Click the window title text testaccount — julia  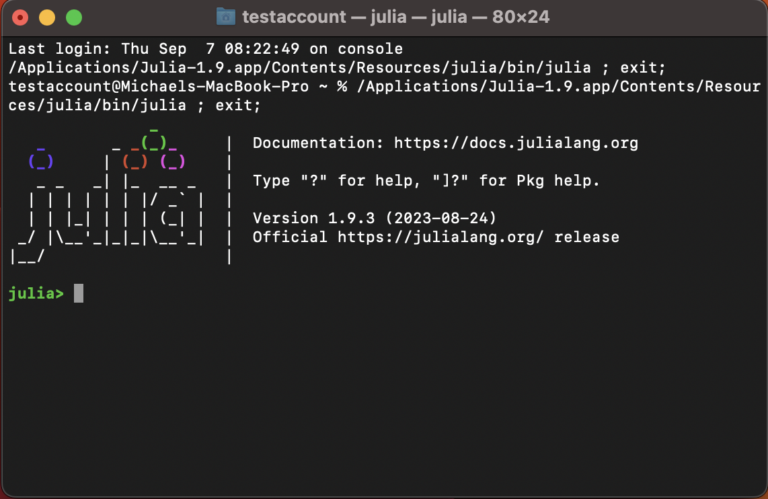coord(396,17)
